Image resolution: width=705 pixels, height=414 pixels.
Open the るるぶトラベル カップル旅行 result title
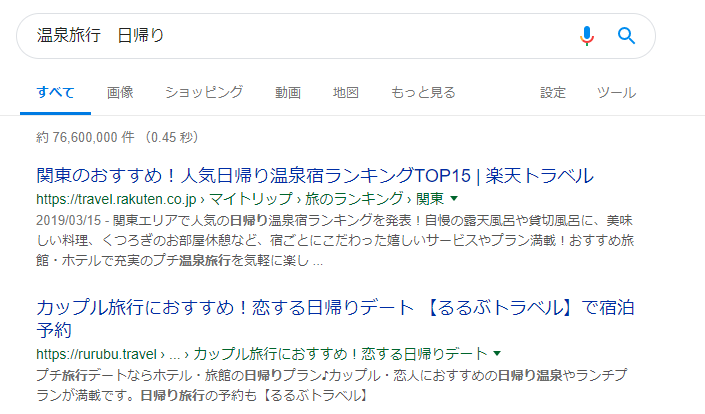(x=335, y=319)
